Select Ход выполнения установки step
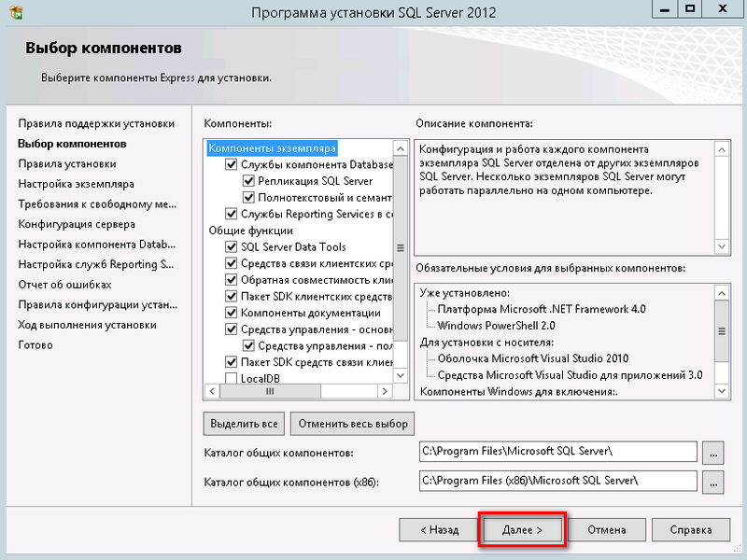 click(x=87, y=325)
